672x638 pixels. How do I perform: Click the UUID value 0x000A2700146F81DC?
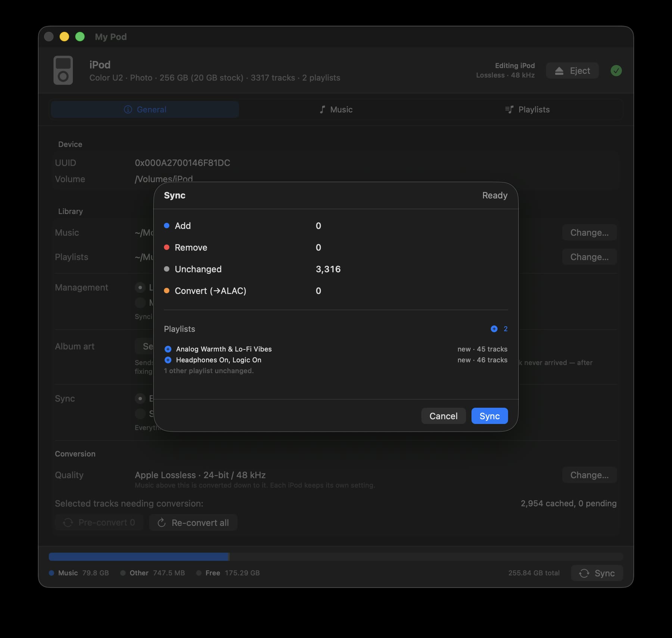(182, 163)
